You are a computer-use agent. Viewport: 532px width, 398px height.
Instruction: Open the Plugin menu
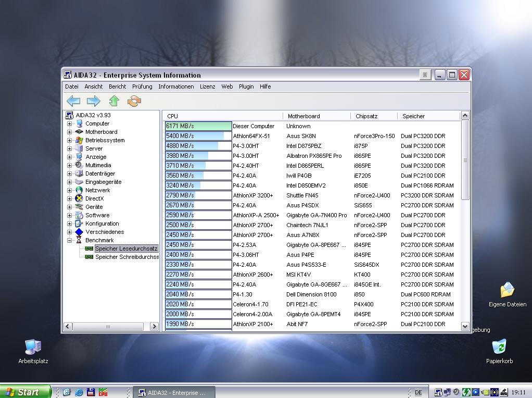coord(246,86)
